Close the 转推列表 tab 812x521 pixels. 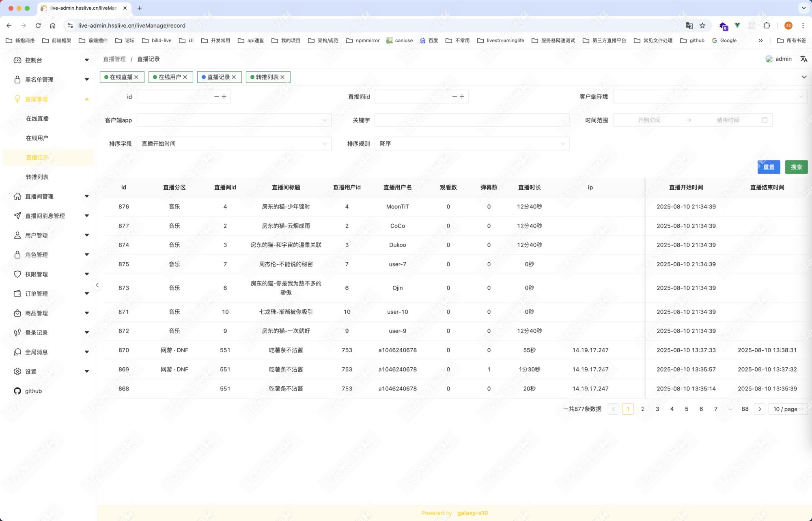283,77
